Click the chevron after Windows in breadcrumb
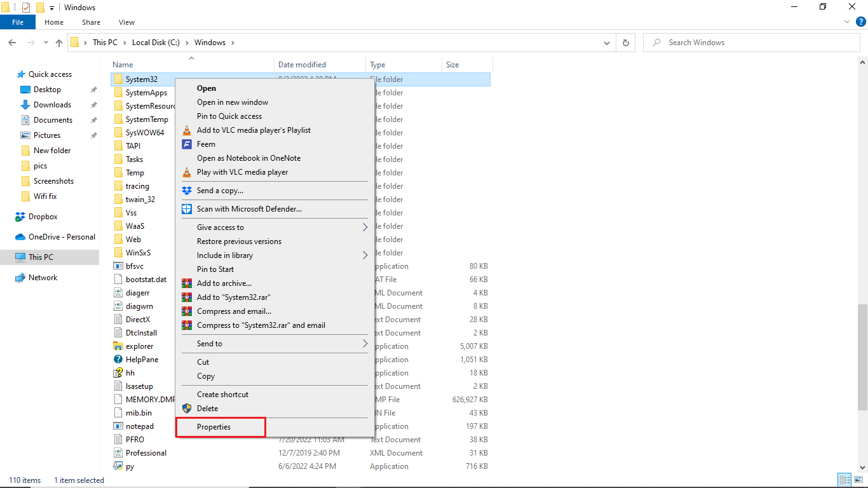The height and width of the screenshot is (488, 868). (233, 43)
